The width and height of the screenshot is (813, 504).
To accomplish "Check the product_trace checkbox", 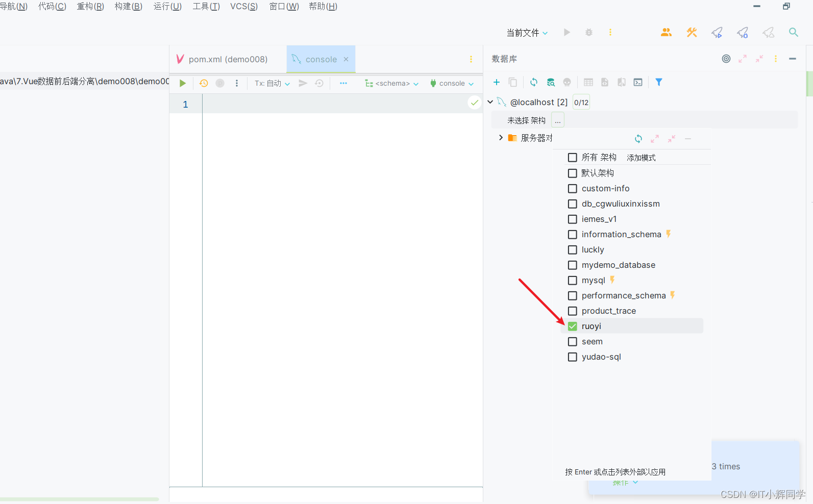I will (x=573, y=311).
